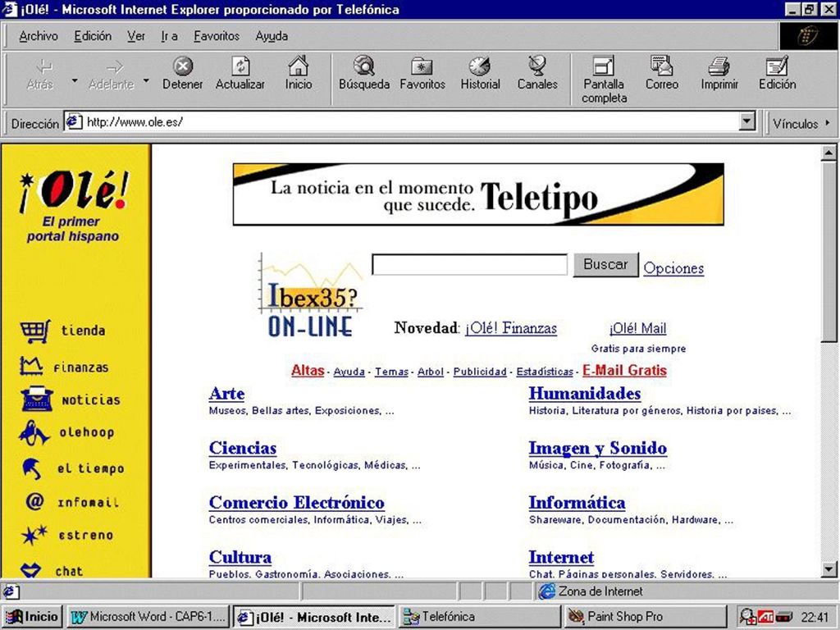The height and width of the screenshot is (630, 840).
Task: Click the Buscar button
Action: coord(605,264)
